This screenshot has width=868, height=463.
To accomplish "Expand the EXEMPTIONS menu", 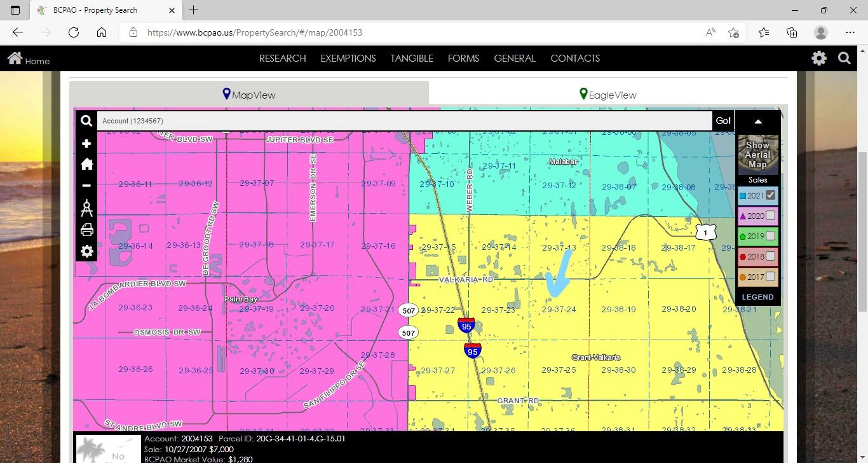I will tap(348, 59).
